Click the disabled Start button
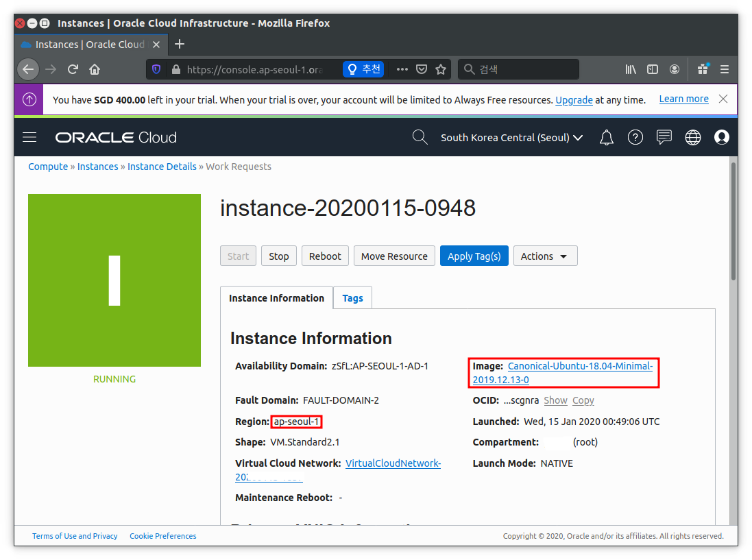 238,256
